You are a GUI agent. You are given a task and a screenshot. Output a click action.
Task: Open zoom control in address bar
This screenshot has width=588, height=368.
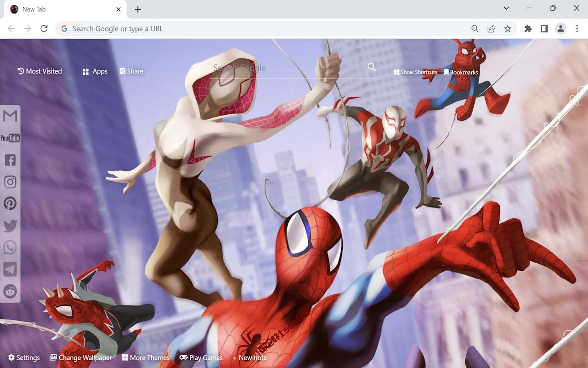click(475, 29)
